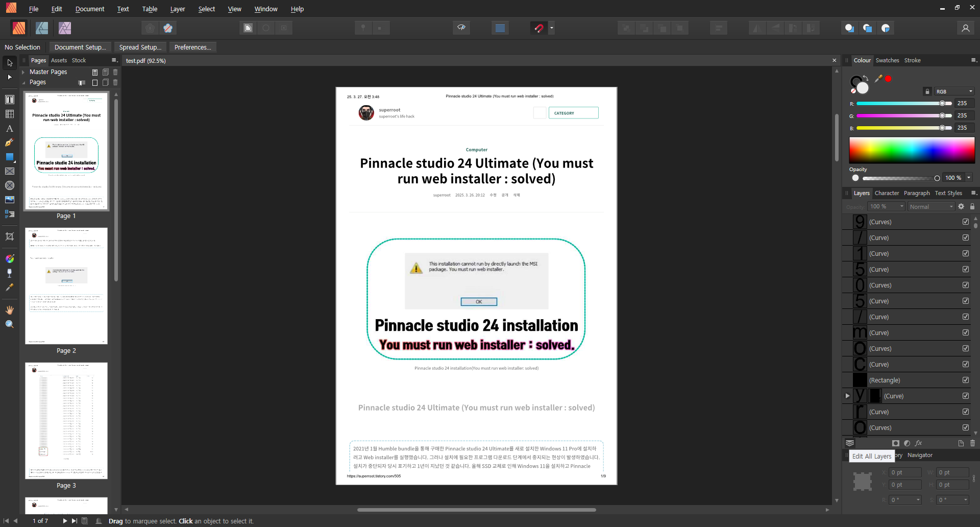This screenshot has width=980, height=527.
Task: Open the Colour panel options menu
Action: pyautogui.click(x=973, y=60)
